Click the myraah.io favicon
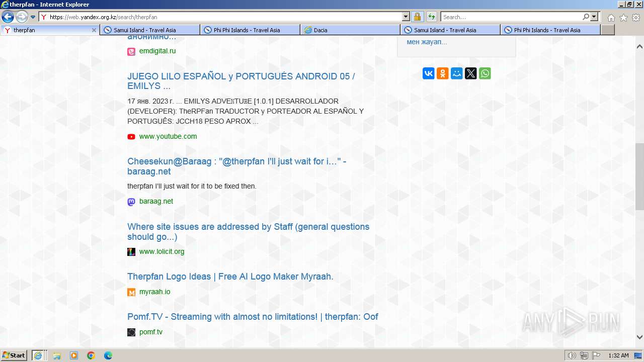The width and height of the screenshot is (644, 362). pyautogui.click(x=131, y=292)
